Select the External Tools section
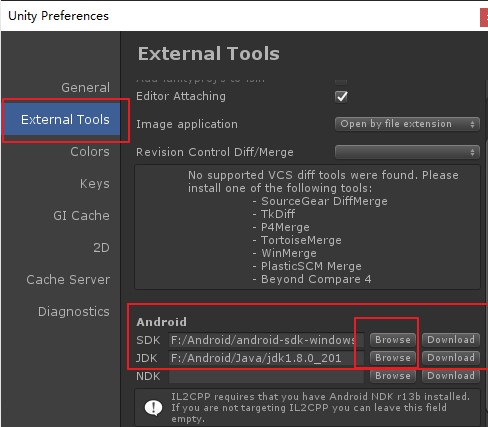488x427 pixels. 62,119
